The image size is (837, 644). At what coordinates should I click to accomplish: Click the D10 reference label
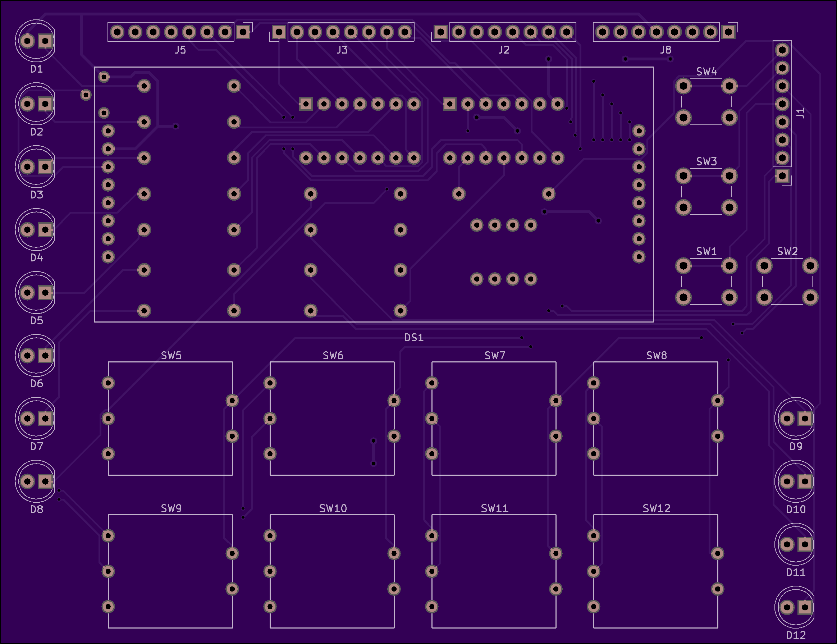796,509
